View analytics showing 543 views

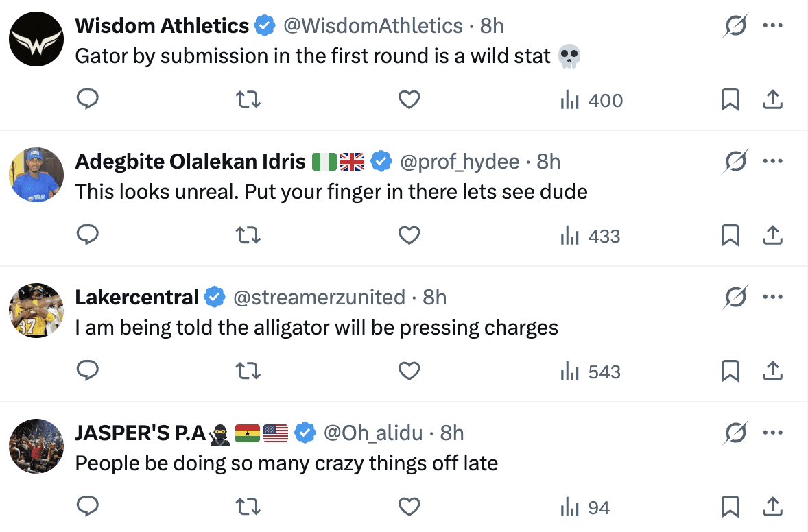(591, 372)
